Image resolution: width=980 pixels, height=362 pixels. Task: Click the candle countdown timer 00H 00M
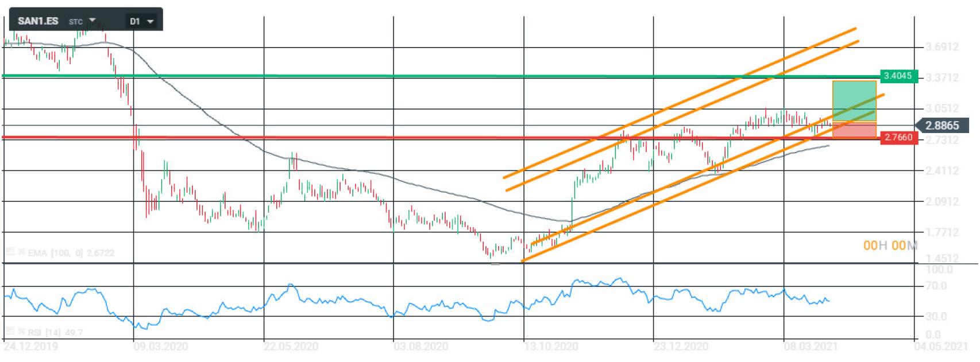coord(890,246)
